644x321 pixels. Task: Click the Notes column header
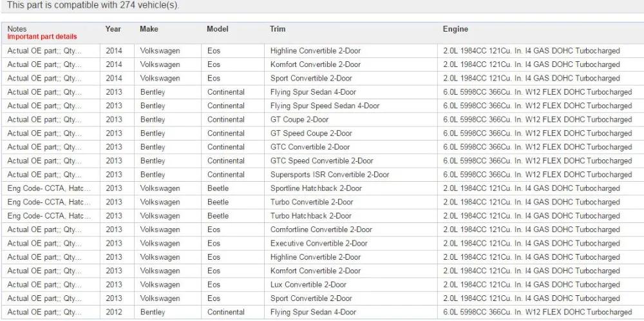click(17, 29)
